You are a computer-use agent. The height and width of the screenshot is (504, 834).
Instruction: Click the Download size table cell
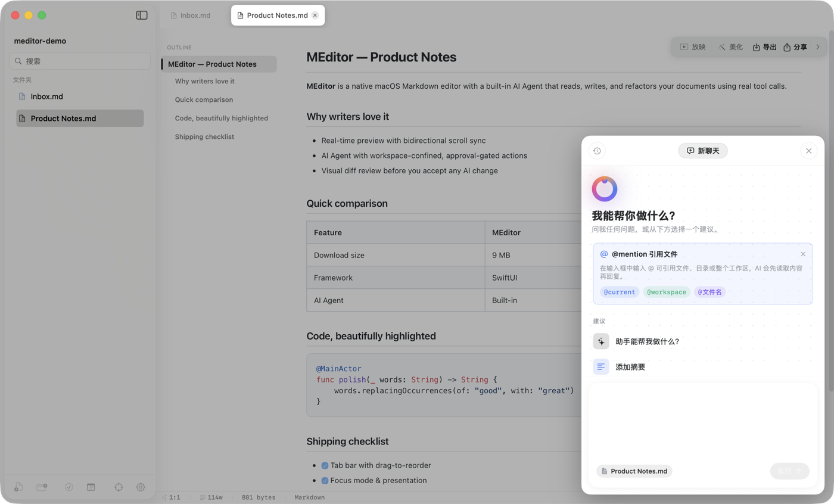click(396, 255)
